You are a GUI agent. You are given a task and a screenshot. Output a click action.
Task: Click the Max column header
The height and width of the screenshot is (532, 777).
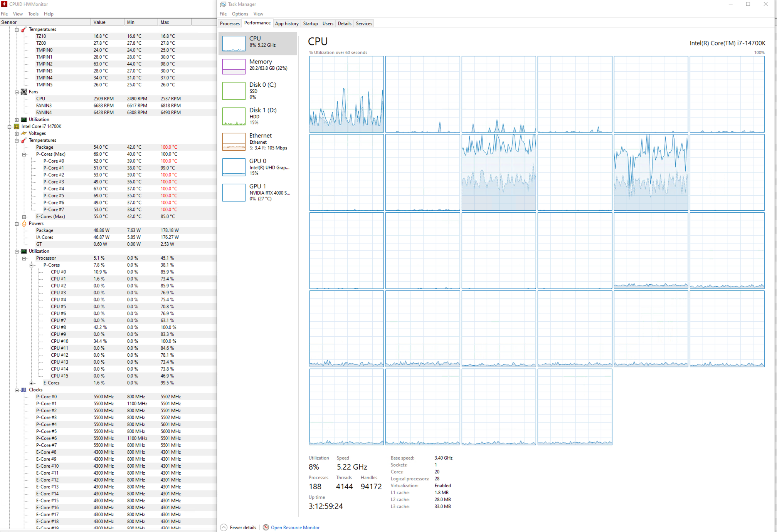tap(175, 22)
